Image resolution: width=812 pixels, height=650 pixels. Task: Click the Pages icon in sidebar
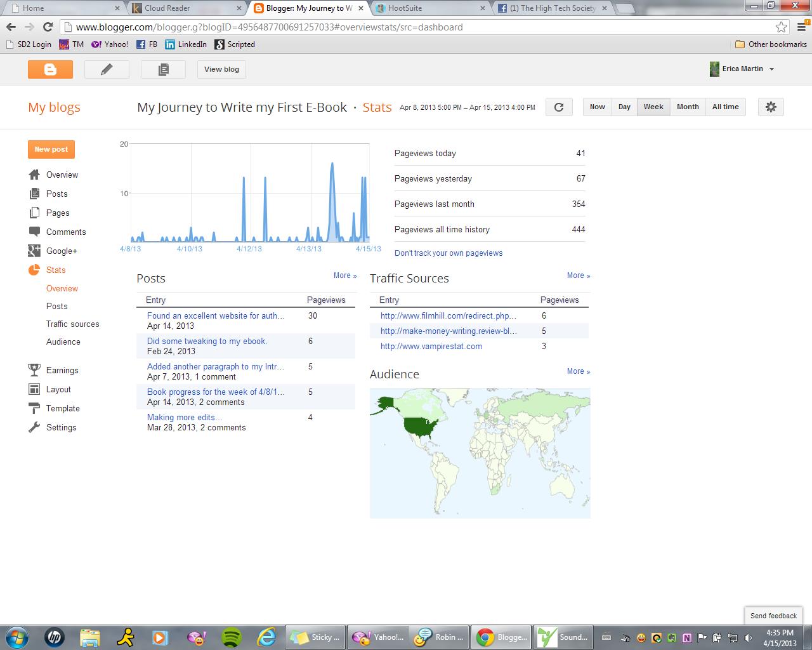[34, 213]
